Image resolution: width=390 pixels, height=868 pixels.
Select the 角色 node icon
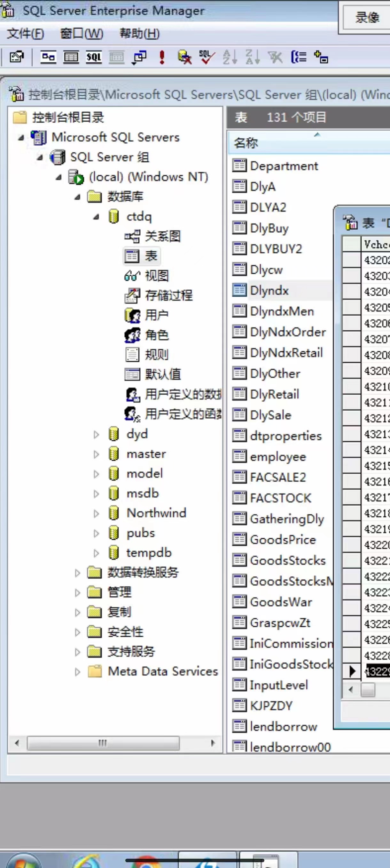pyautogui.click(x=132, y=335)
